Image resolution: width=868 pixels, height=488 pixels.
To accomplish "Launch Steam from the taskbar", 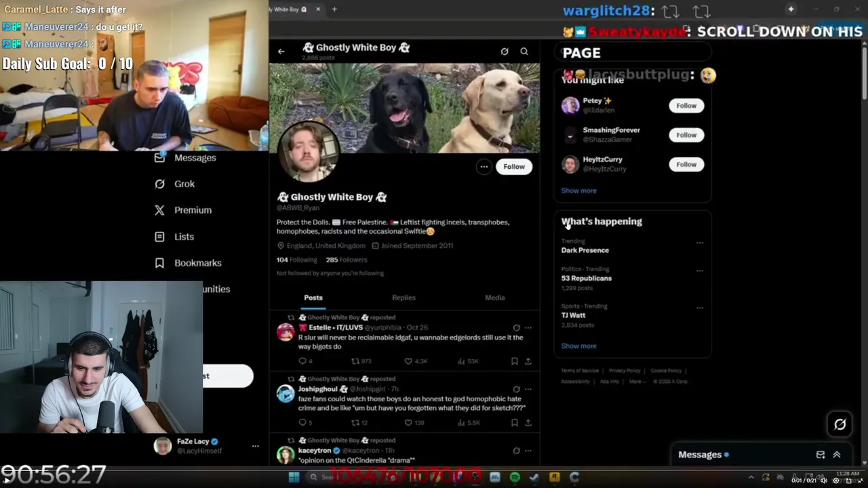I will [534, 477].
